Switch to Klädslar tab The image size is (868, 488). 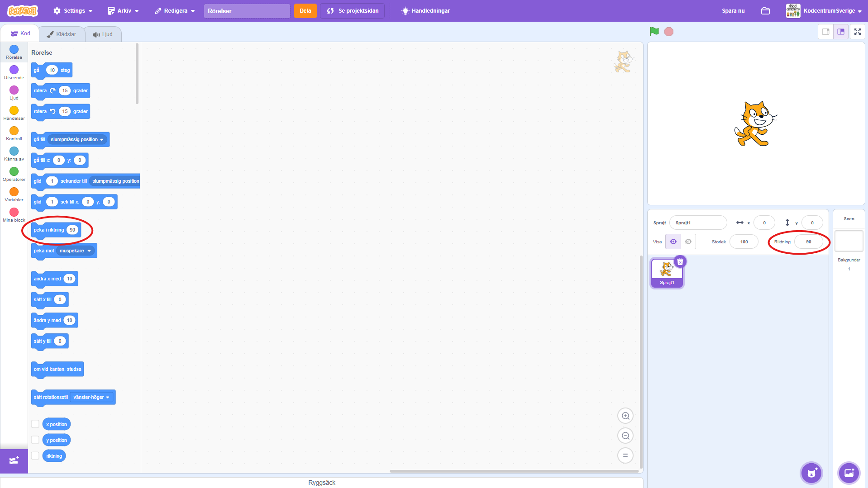tap(62, 34)
